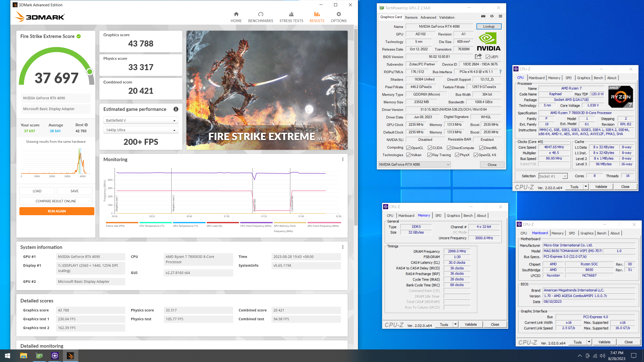Image resolution: width=644 pixels, height=362 pixels.
Task: Click the 3DMark logo
Action: [39, 16]
